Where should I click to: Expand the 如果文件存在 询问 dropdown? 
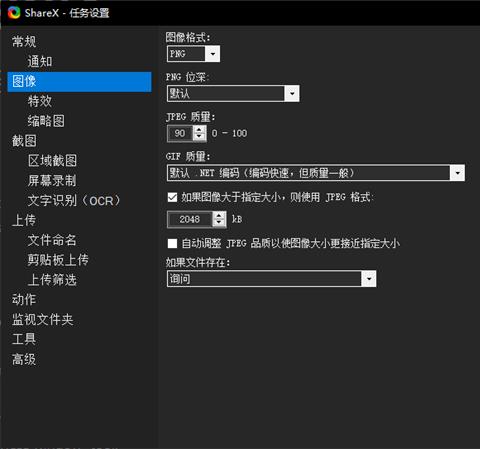271,279
